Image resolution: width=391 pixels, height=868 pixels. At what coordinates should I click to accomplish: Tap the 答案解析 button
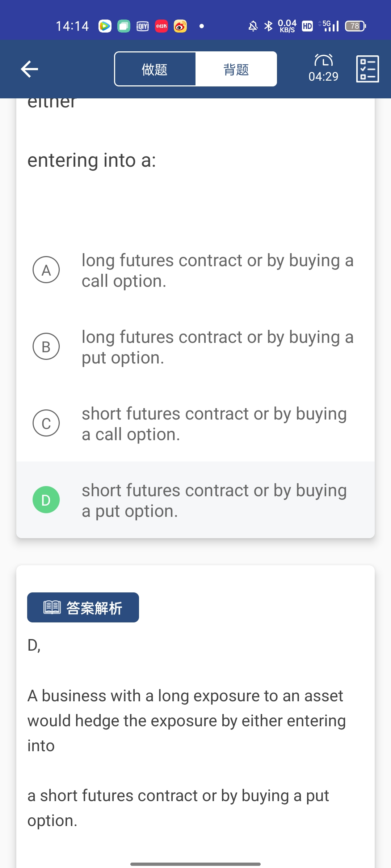83,608
